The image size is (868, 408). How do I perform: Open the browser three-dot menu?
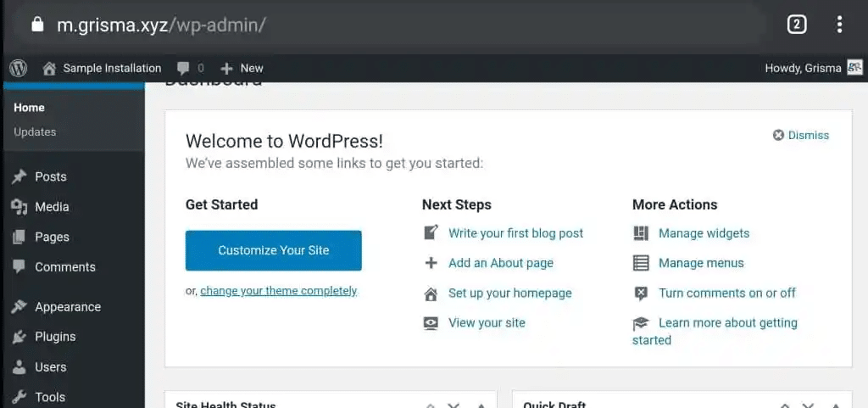tap(840, 25)
